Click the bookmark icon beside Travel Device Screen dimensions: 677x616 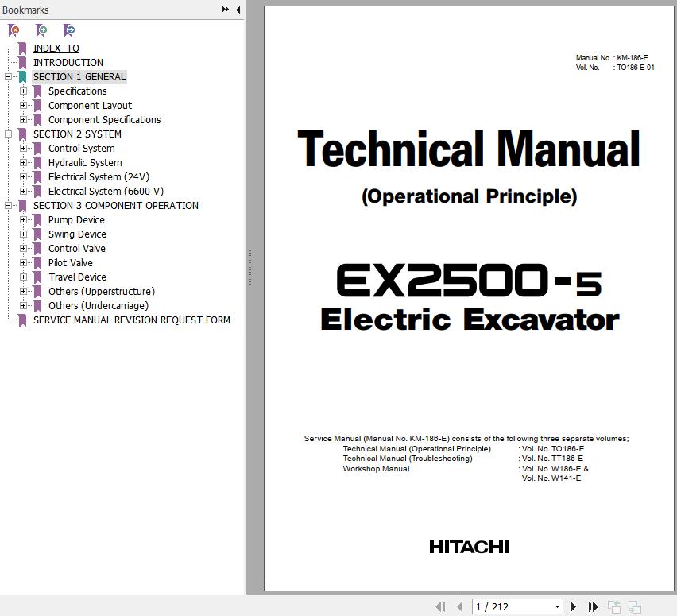tap(37, 277)
